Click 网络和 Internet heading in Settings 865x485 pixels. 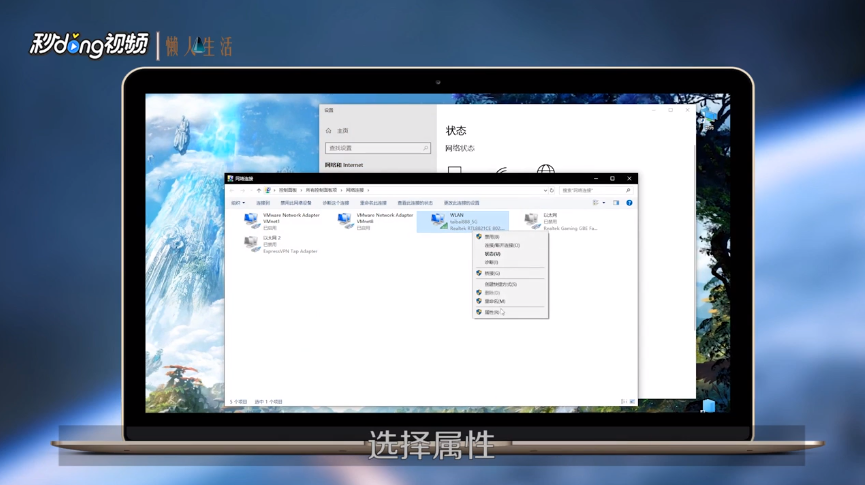point(344,165)
